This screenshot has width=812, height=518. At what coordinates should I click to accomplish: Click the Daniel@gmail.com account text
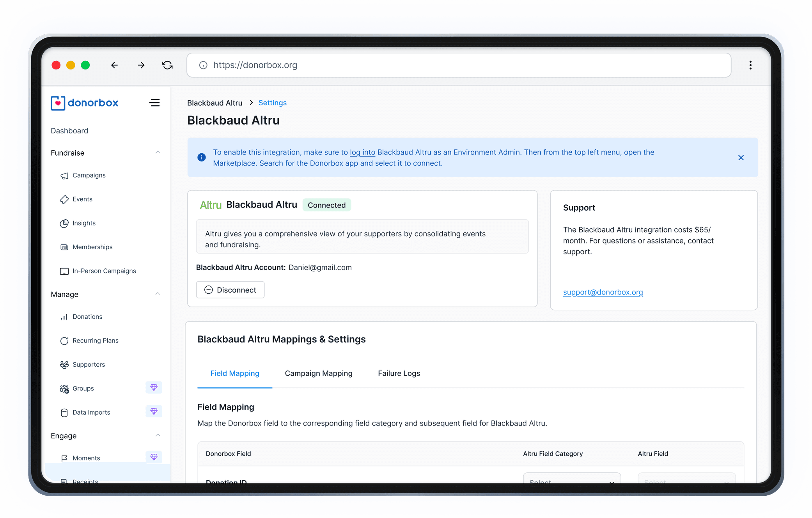pyautogui.click(x=320, y=268)
